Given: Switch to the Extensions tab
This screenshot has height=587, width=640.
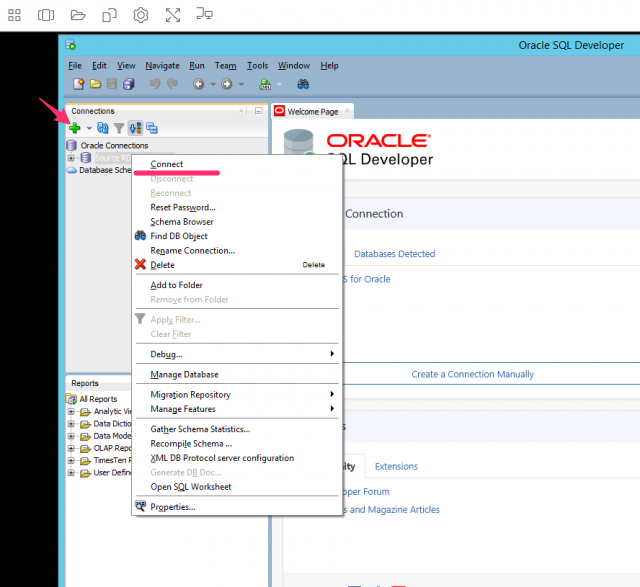Looking at the screenshot, I should pyautogui.click(x=396, y=466).
